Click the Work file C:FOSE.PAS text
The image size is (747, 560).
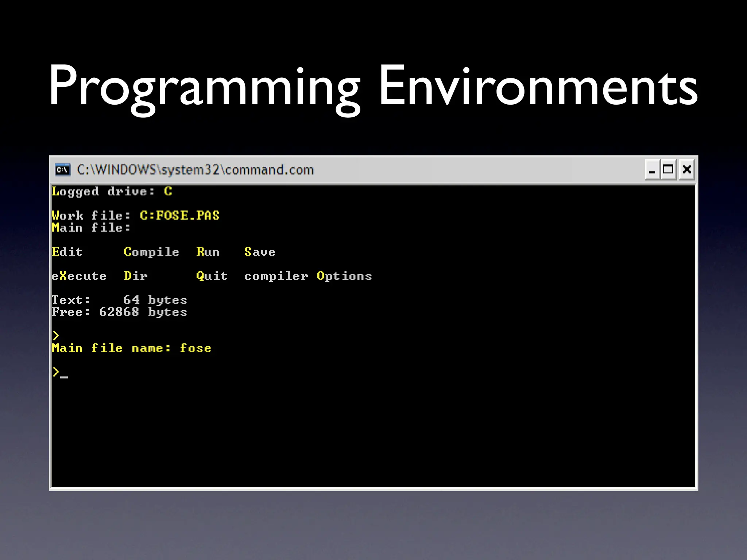coord(135,215)
